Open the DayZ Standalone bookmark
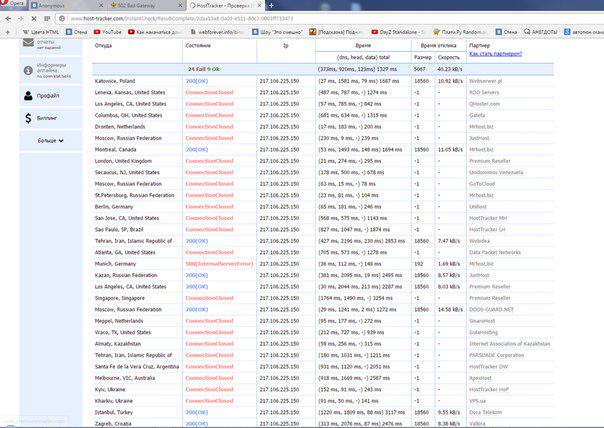Image resolution: width=604 pixels, height=428 pixels. (398, 32)
